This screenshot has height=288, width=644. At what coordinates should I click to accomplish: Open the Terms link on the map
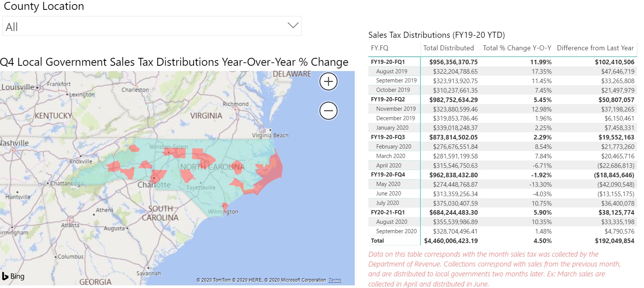(x=335, y=280)
